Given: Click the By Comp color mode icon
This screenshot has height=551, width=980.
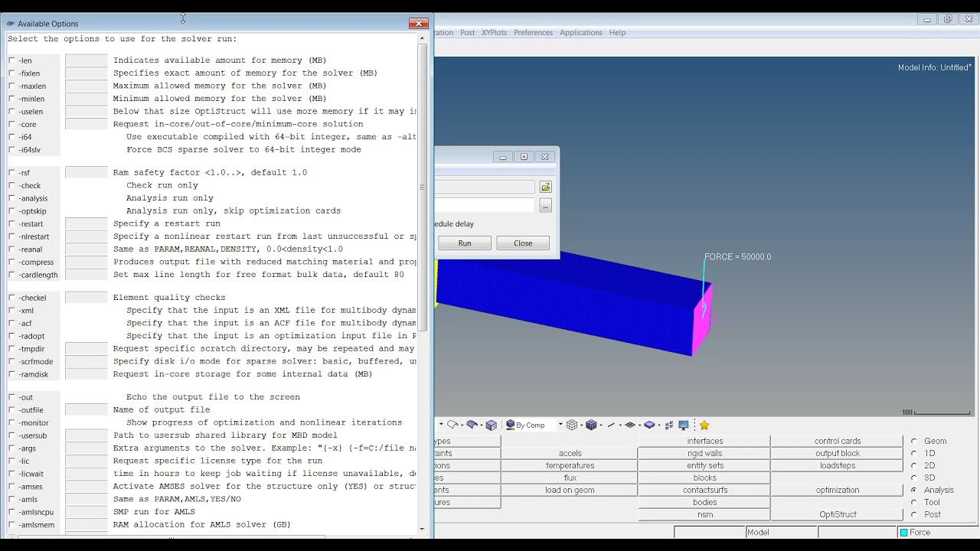Looking at the screenshot, I should click(x=510, y=425).
